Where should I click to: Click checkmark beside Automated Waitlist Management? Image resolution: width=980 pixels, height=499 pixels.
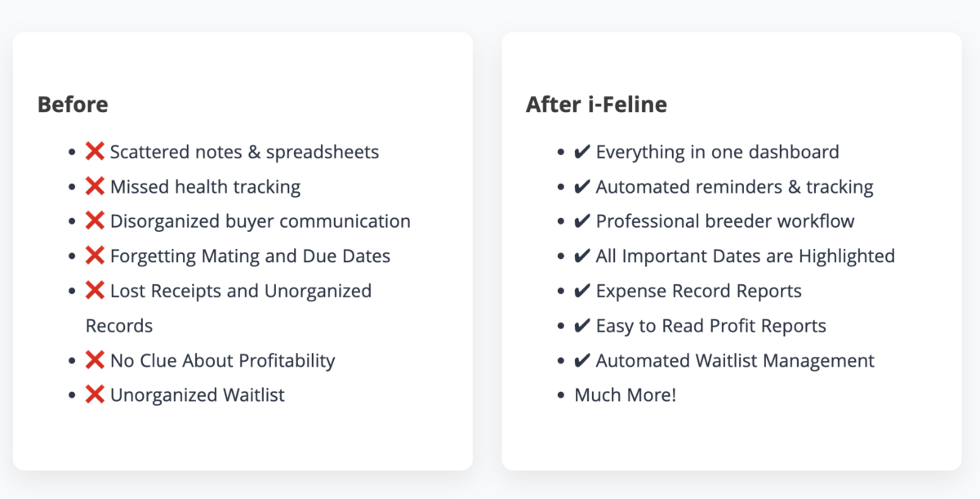click(582, 360)
